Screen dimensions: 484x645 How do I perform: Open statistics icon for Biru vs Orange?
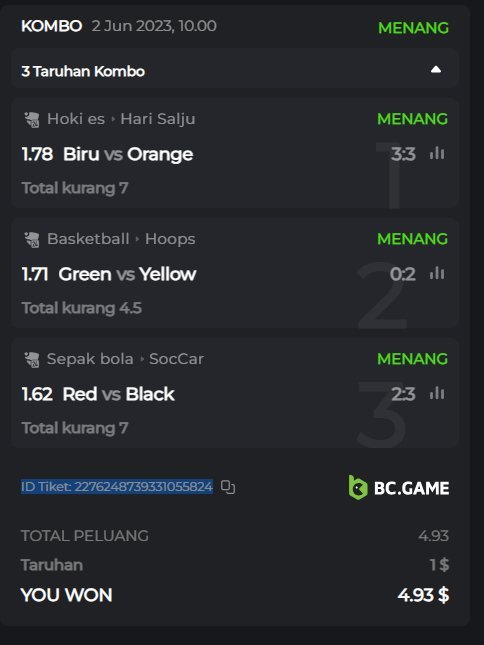[x=437, y=153]
